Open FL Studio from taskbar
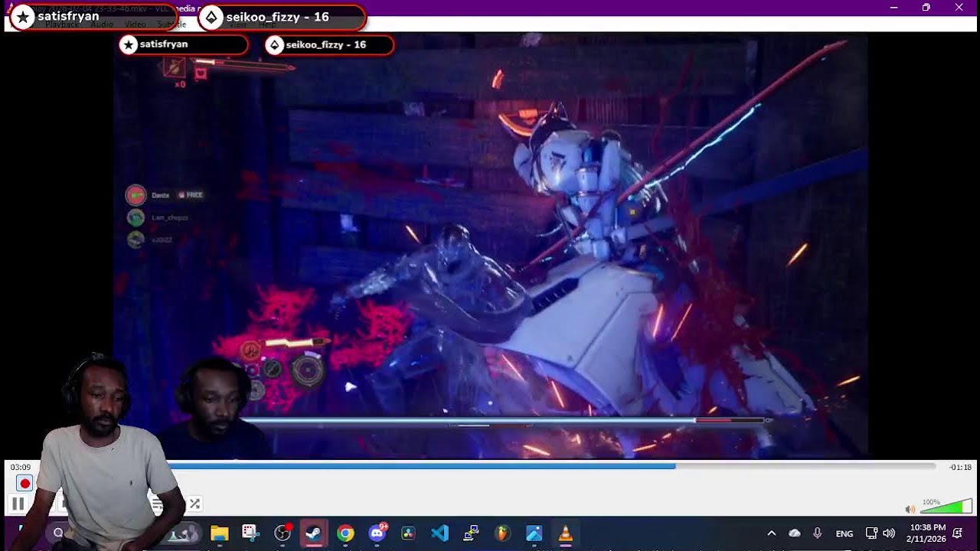Image resolution: width=980 pixels, height=551 pixels. tap(502, 533)
